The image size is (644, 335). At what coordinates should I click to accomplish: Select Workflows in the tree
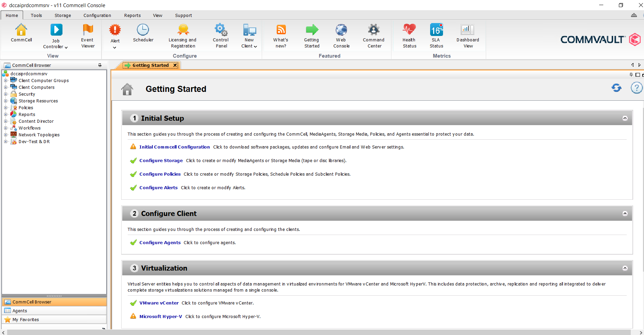30,128
